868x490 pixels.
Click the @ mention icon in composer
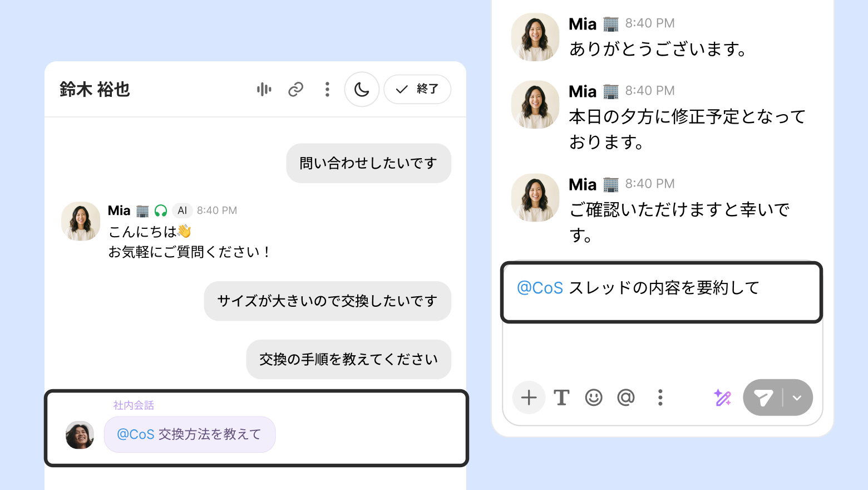pos(626,398)
